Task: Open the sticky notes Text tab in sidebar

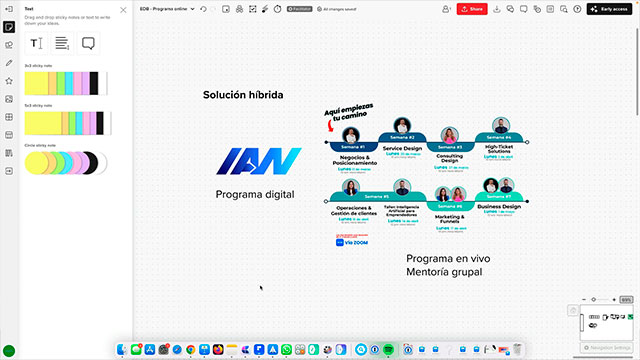Action: [9, 27]
